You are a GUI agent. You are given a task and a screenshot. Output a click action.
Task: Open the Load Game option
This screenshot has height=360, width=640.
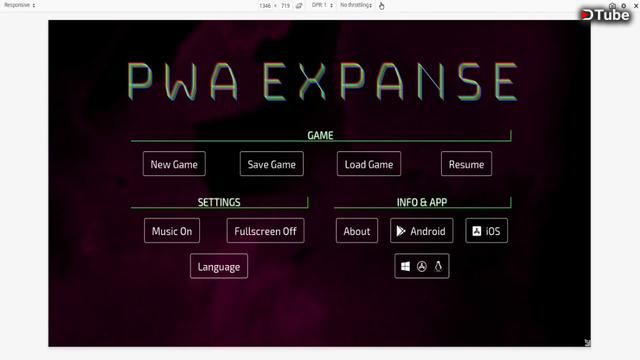pos(369,164)
